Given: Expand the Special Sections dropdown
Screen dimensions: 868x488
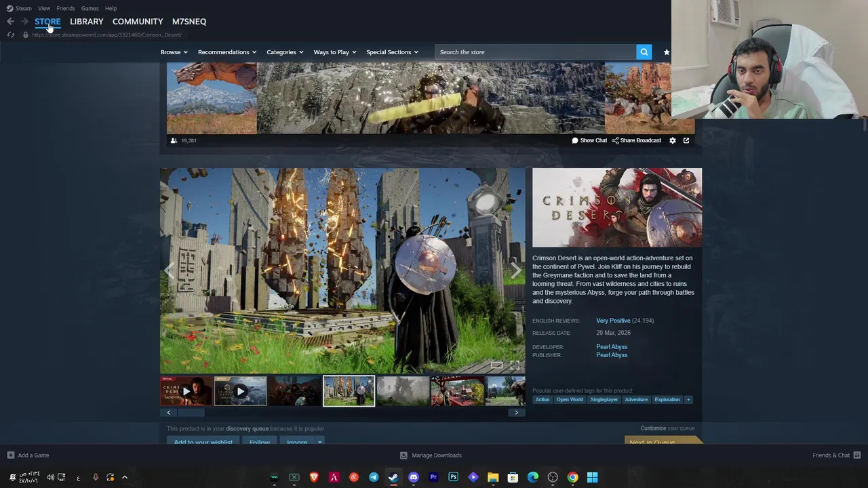Looking at the screenshot, I should coord(392,52).
